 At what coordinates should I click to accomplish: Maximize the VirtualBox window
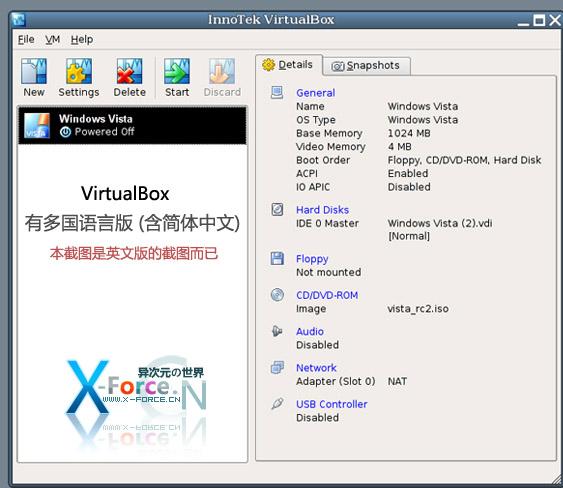point(539,20)
